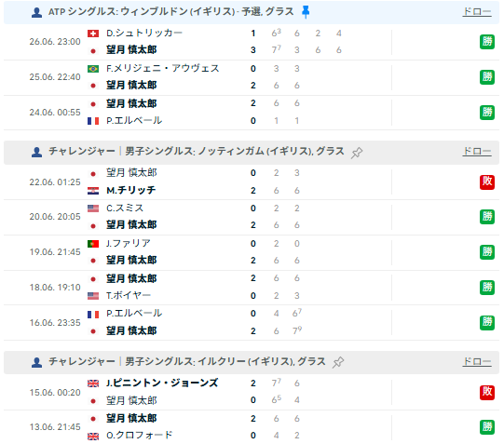
Task: Open the draw link for Wimbledon qualifying
Action: tap(477, 12)
